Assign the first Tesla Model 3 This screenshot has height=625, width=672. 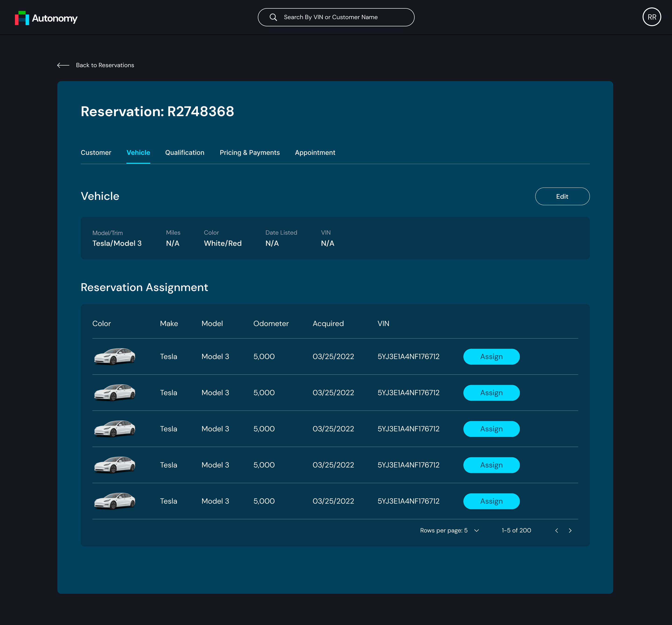[x=491, y=357]
